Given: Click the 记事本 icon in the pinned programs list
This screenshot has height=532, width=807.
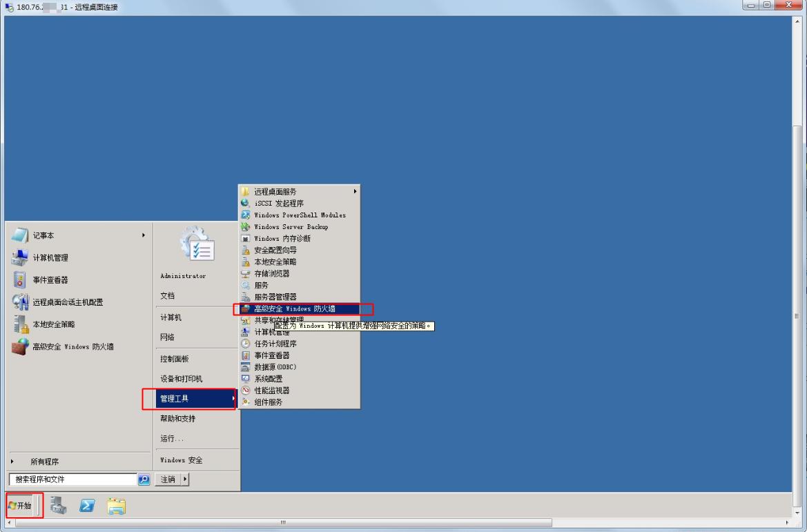Looking at the screenshot, I should pyautogui.click(x=19, y=235).
